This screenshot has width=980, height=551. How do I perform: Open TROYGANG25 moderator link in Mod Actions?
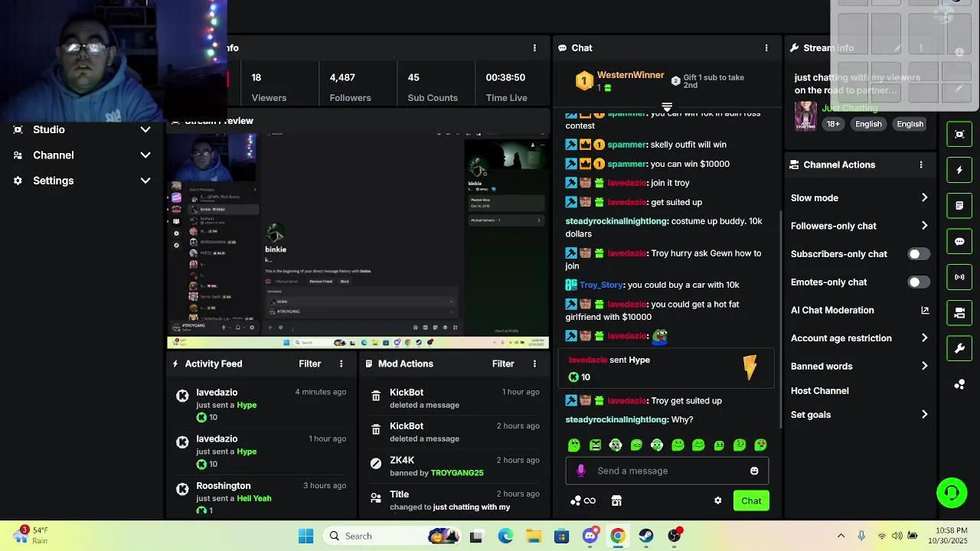pyautogui.click(x=457, y=473)
